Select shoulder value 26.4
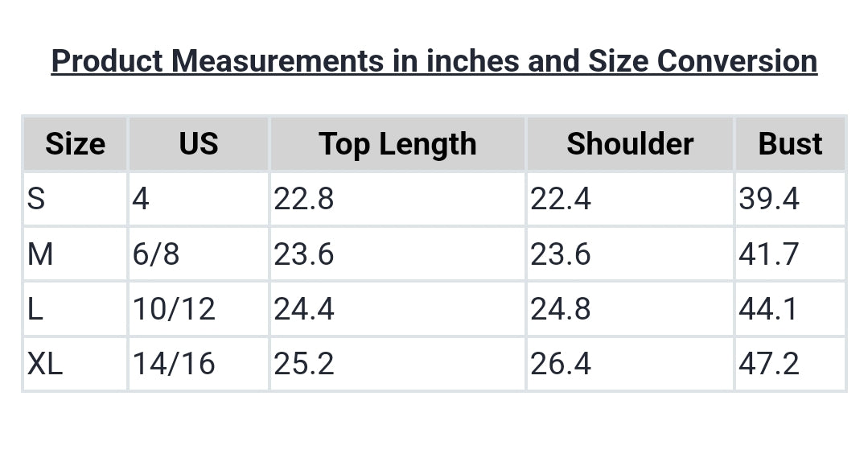 (560, 364)
